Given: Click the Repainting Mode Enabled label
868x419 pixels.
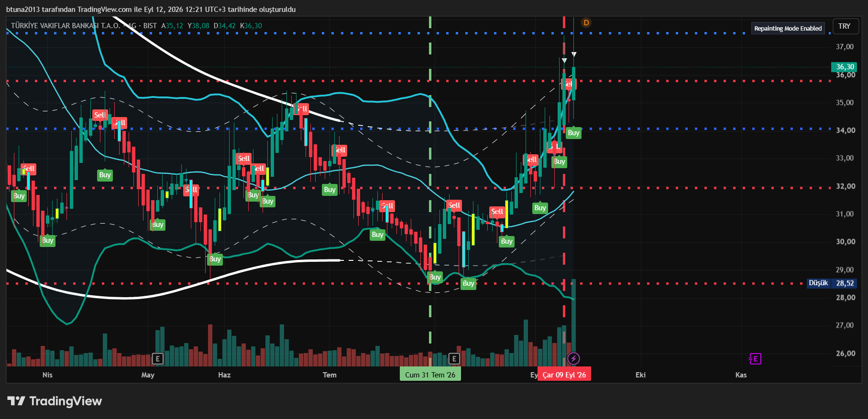Looking at the screenshot, I should tap(788, 29).
